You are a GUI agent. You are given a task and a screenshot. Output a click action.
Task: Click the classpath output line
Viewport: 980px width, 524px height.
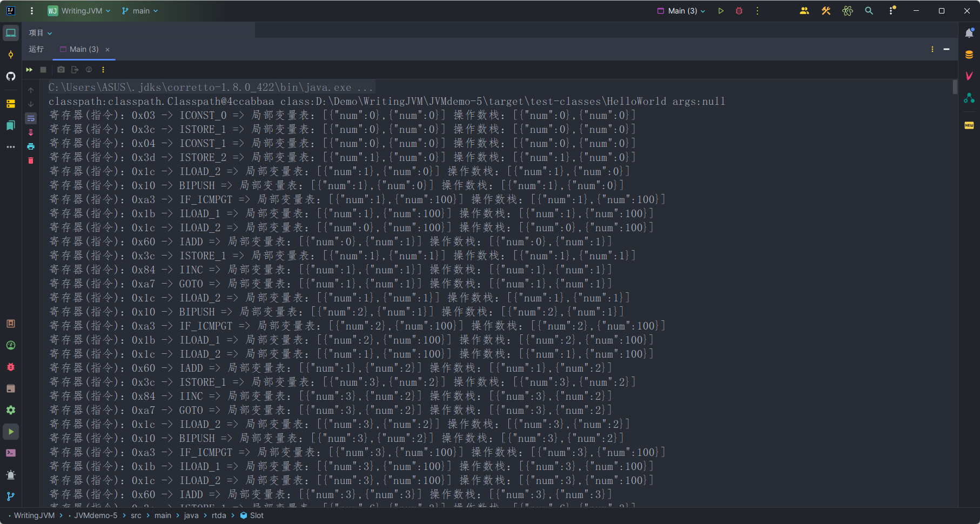(387, 101)
